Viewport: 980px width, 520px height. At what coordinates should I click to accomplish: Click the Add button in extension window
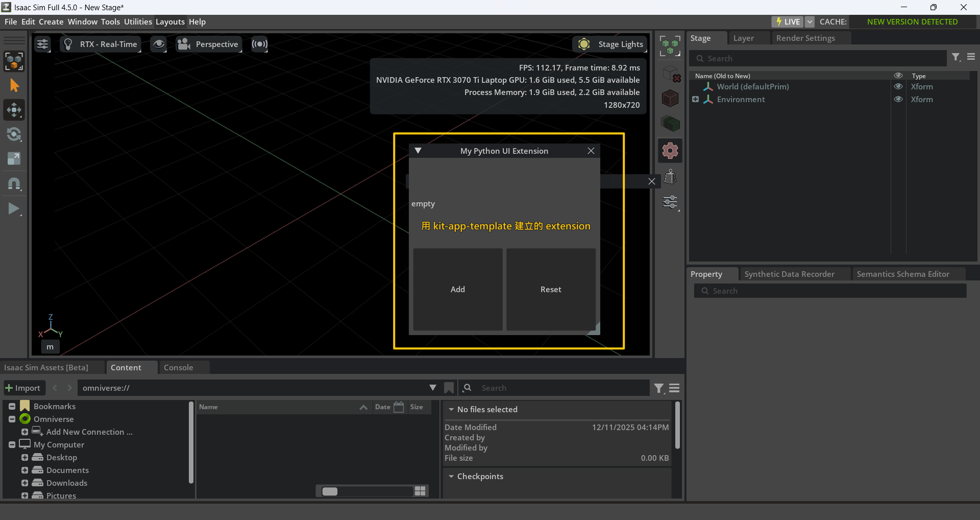(458, 289)
